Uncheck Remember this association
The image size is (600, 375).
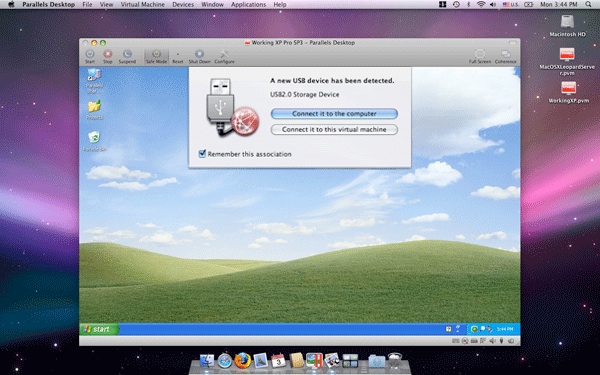click(202, 153)
